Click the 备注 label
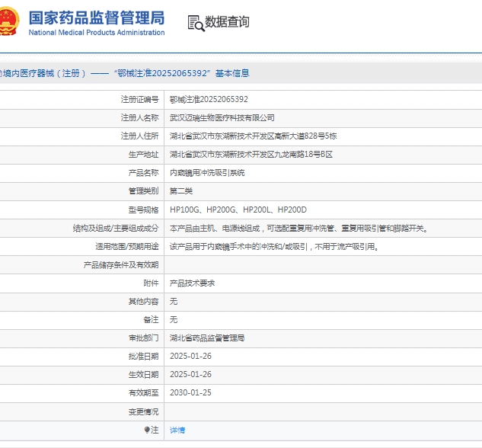Screen dimensions: 482x448 (151, 320)
